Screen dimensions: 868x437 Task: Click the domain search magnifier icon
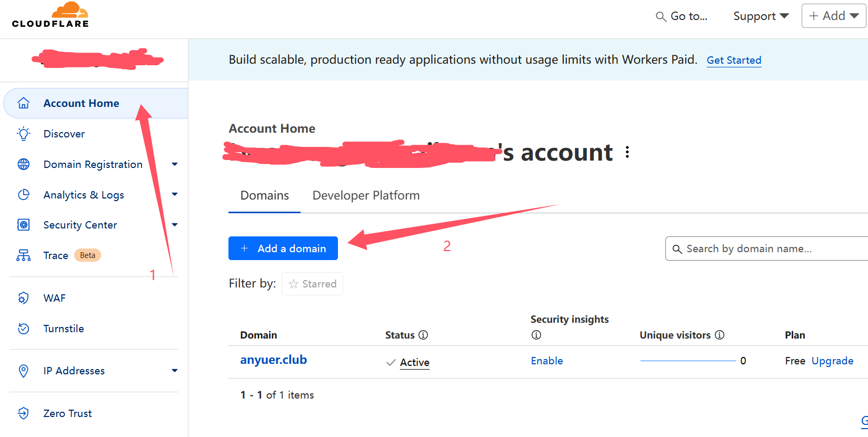tap(677, 249)
